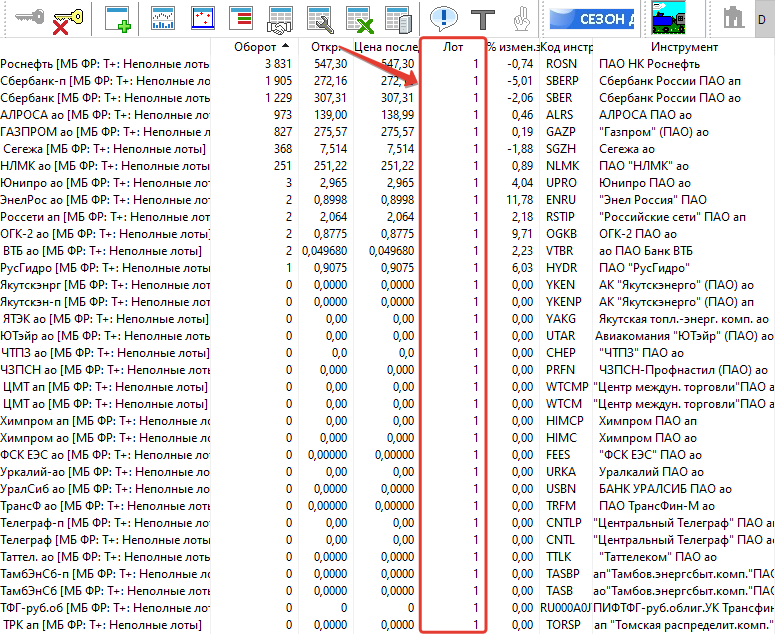
Task: Click the Лот column header
Action: pyautogui.click(x=453, y=47)
